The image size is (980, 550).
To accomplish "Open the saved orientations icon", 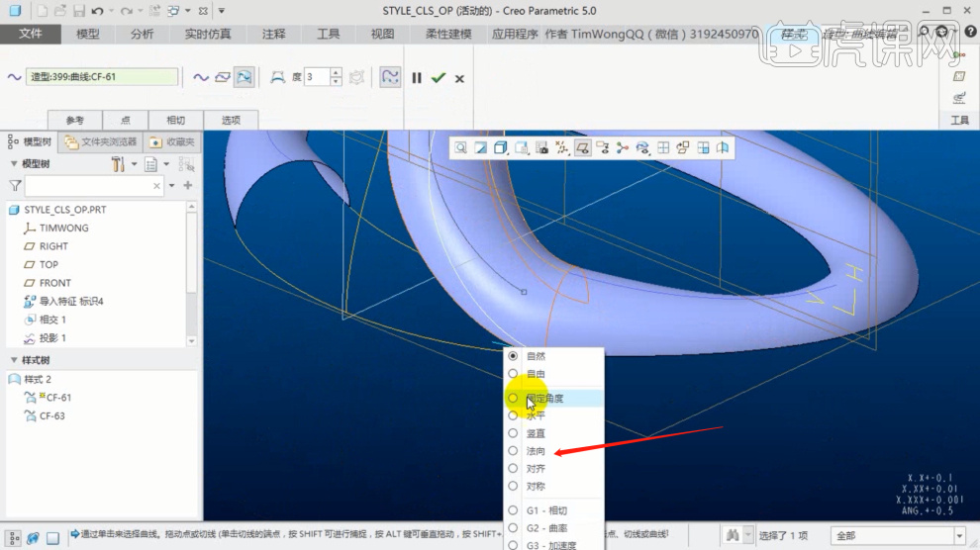I will pyautogui.click(x=522, y=148).
